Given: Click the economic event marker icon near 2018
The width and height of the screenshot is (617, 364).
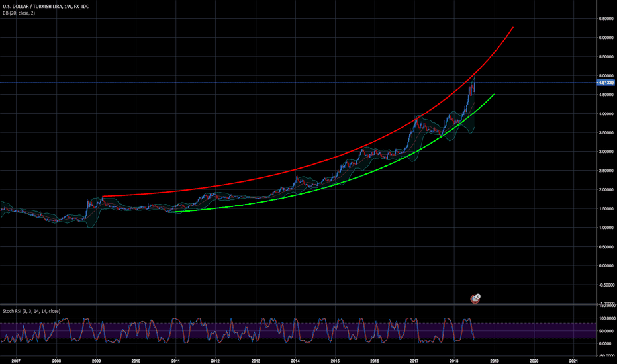Looking at the screenshot, I should [x=475, y=298].
